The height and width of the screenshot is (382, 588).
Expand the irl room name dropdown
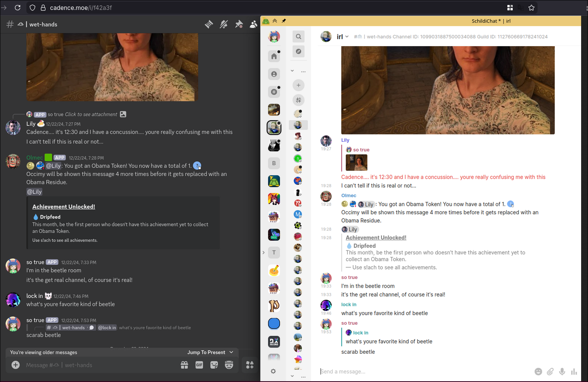[347, 37]
